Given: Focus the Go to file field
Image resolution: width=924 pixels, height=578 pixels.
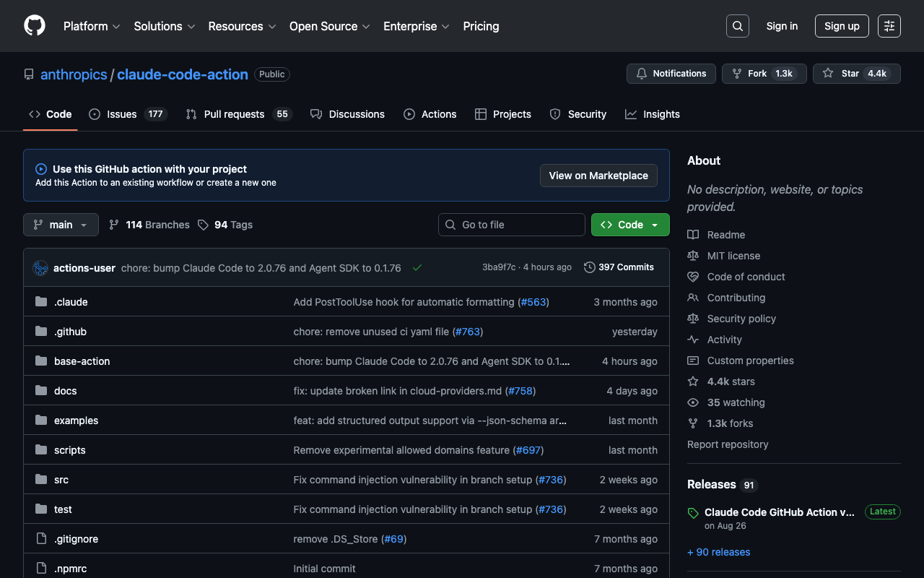Looking at the screenshot, I should pos(512,225).
